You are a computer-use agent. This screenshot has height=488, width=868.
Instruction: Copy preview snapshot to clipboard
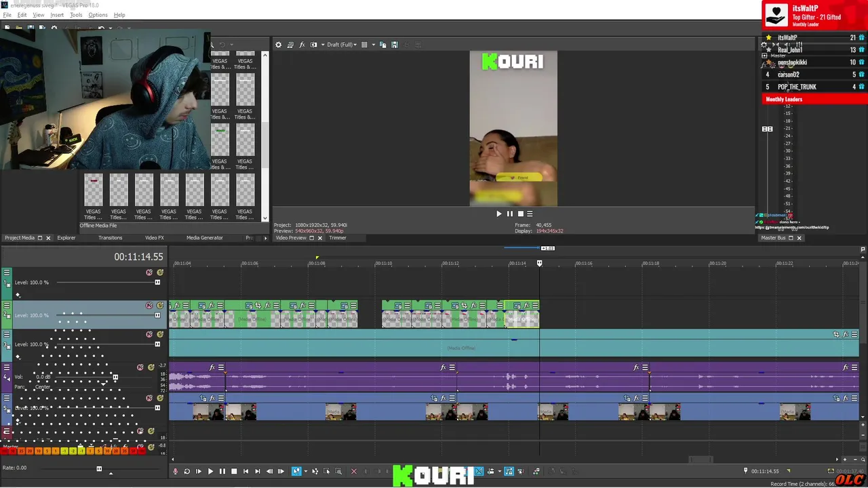tap(382, 45)
